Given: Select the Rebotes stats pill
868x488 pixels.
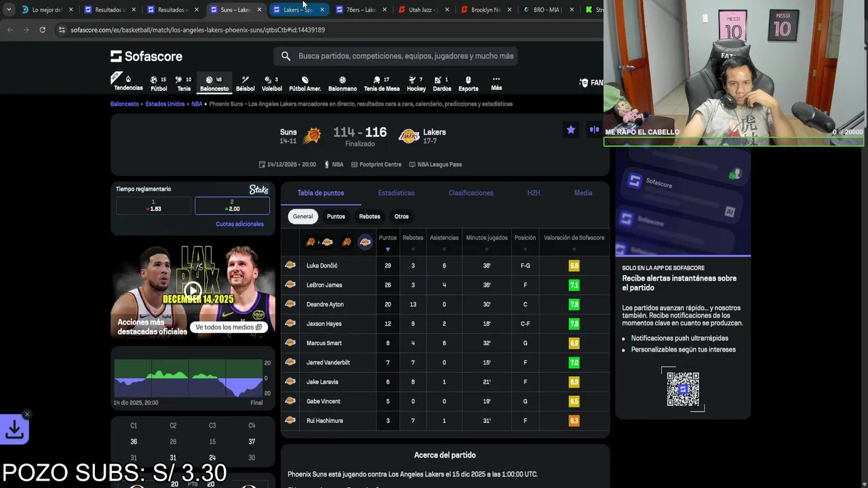Looking at the screenshot, I should coord(370,216).
